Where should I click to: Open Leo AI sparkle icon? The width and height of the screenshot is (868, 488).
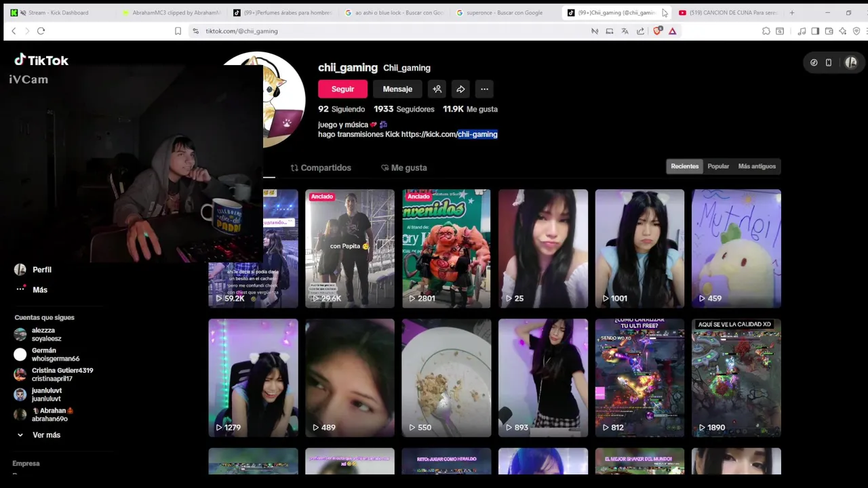[x=843, y=31]
